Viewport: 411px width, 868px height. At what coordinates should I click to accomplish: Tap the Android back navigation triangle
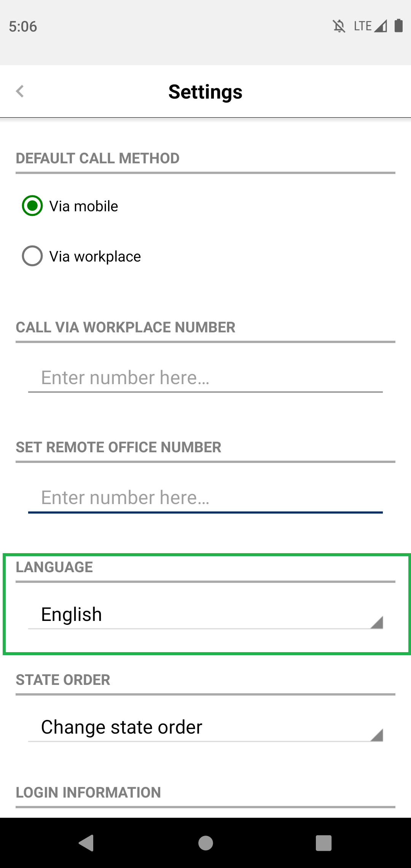coord(86,843)
